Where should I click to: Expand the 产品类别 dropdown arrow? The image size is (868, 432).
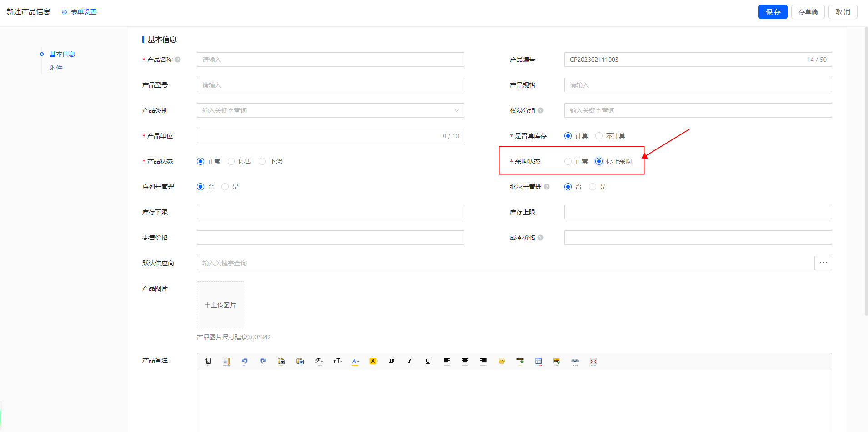[x=457, y=110]
